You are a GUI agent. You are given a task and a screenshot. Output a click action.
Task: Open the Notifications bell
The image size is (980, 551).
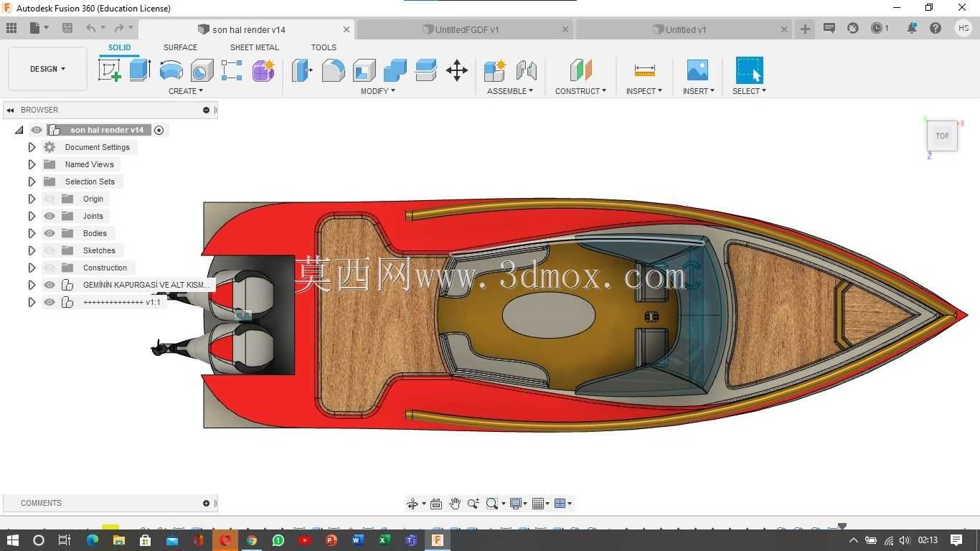pyautogui.click(x=911, y=29)
